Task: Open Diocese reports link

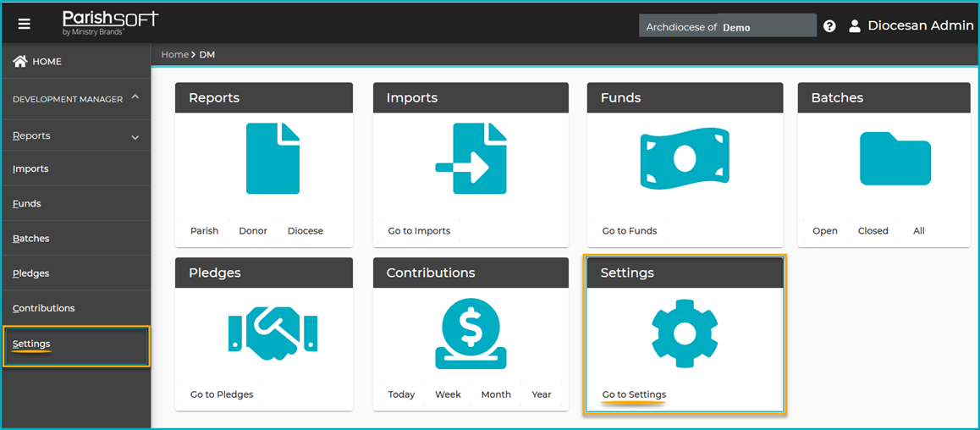Action: pos(305,231)
